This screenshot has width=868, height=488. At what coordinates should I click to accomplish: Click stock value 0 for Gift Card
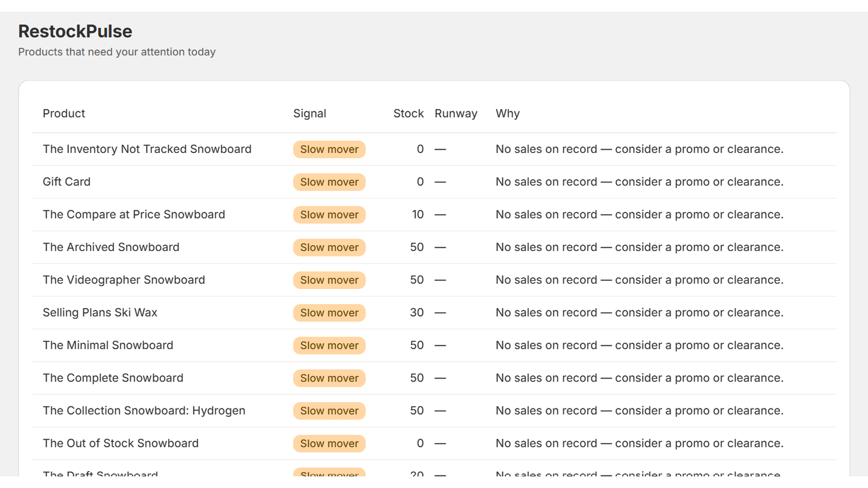click(420, 182)
